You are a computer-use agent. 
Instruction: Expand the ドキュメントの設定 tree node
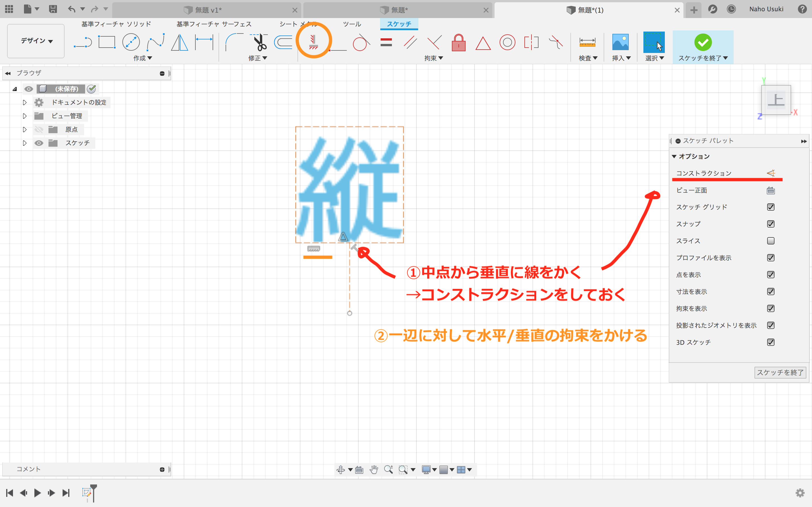[x=25, y=102]
